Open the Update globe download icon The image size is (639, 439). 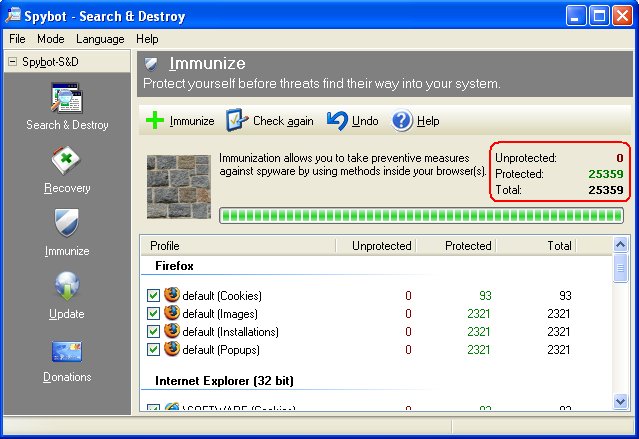click(x=67, y=286)
